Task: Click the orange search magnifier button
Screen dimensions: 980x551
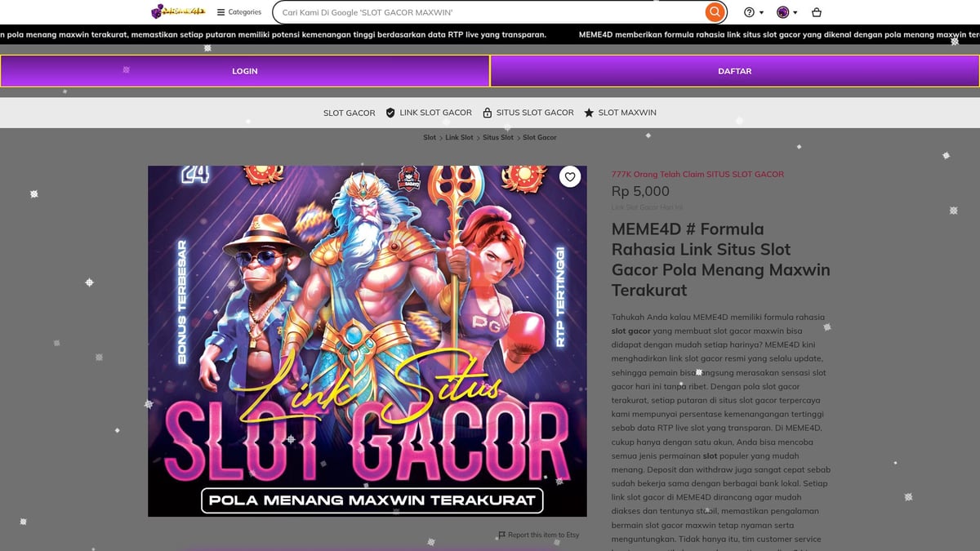Action: (715, 12)
